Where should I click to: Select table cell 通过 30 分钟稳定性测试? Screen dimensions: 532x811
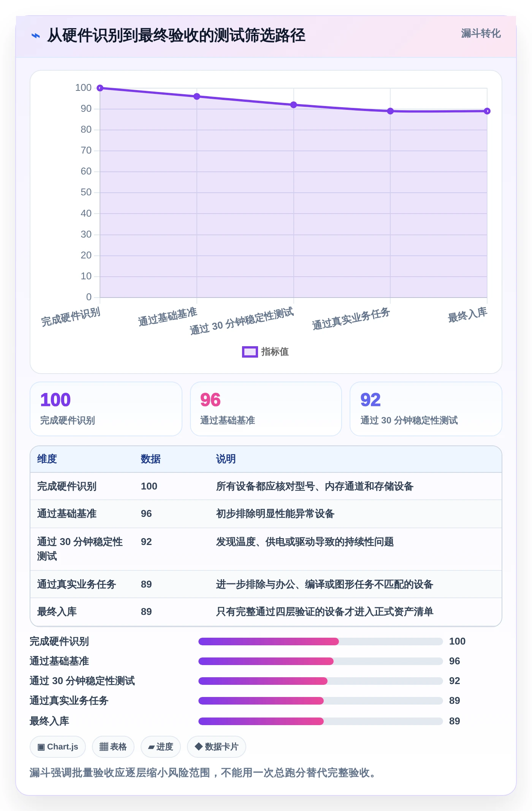pyautogui.click(x=80, y=549)
